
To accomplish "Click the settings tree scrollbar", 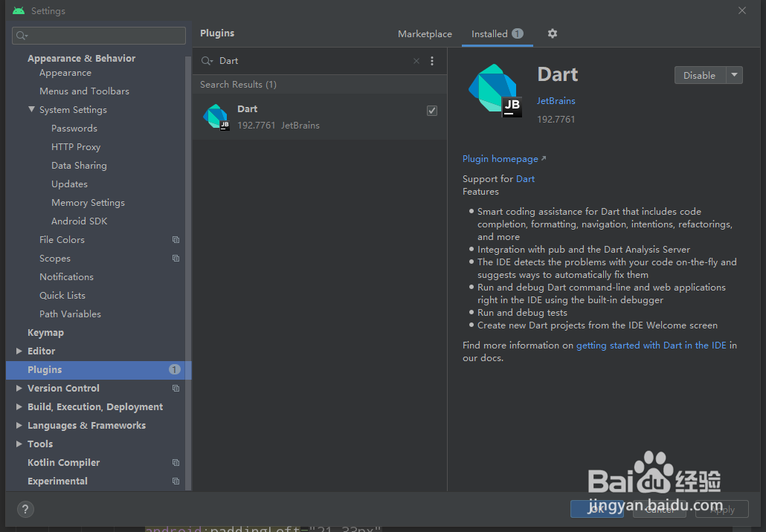I will click(x=188, y=273).
